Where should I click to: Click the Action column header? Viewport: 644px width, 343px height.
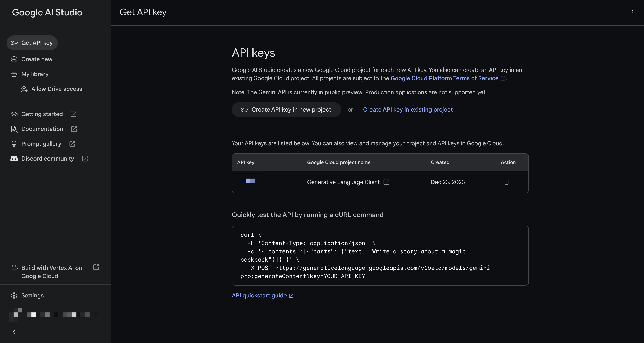[x=508, y=162]
